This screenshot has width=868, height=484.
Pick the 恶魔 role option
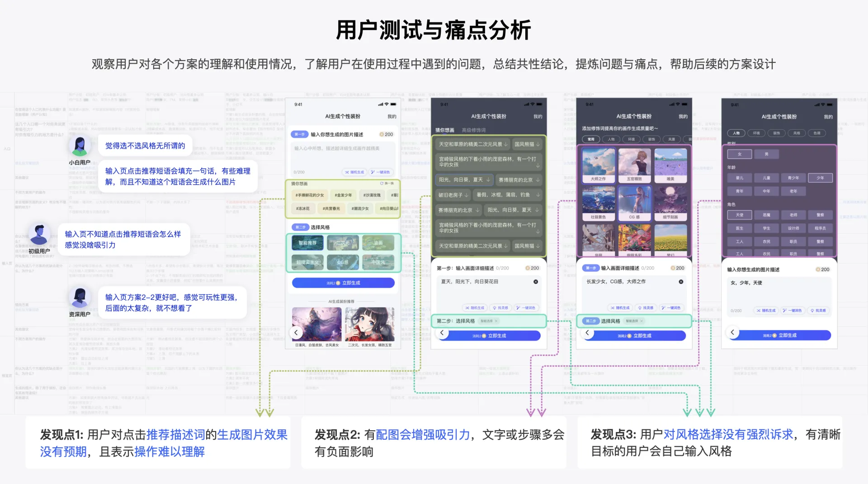click(x=766, y=214)
